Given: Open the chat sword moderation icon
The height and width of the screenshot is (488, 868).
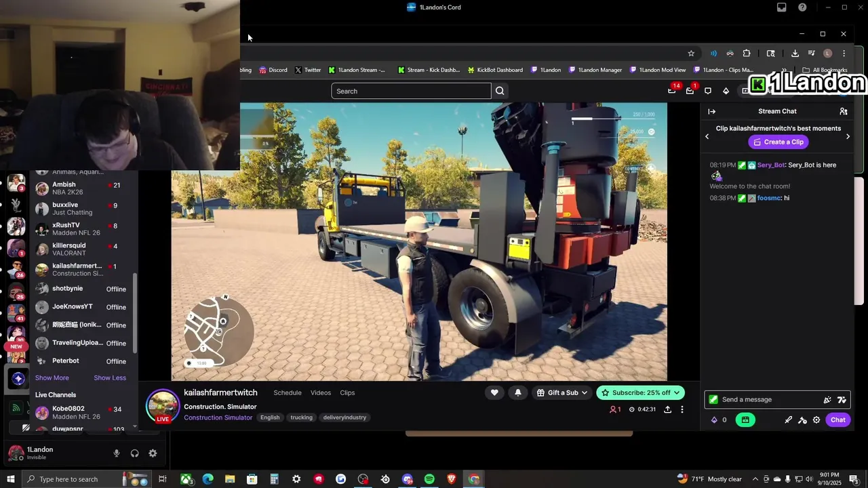Looking at the screenshot, I should 788,420.
